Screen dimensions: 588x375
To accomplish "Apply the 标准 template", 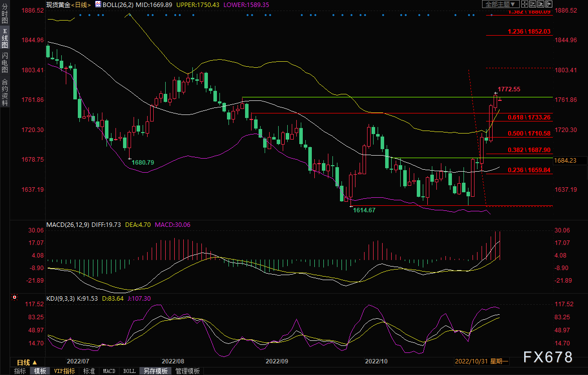I will 89,371.
